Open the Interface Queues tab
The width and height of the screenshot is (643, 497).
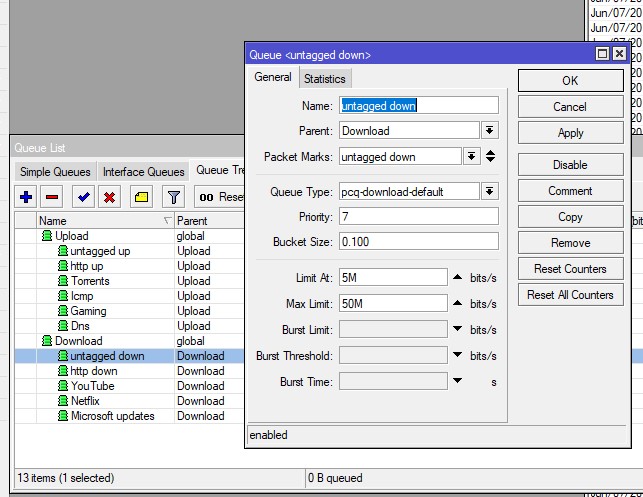tap(144, 172)
